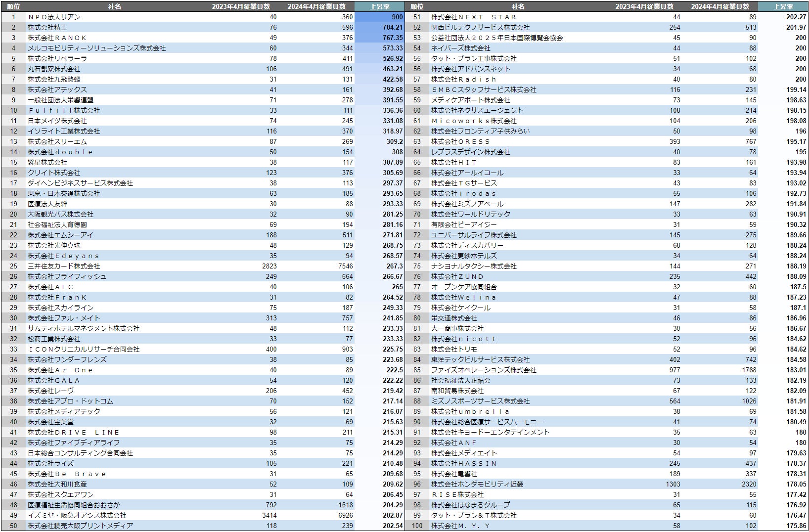Select ナショナルタクシー株式会社 name cell

[x=474, y=266]
